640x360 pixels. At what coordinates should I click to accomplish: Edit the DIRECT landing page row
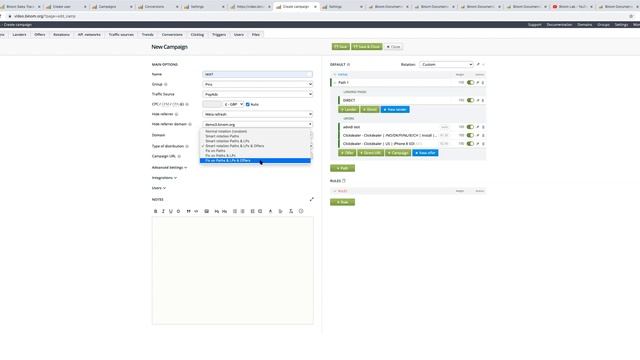coord(478,100)
